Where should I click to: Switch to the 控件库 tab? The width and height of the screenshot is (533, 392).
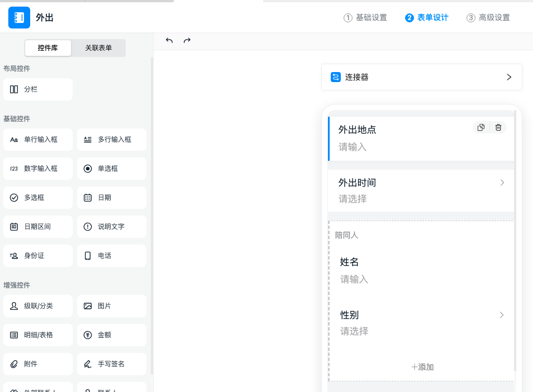(48, 48)
